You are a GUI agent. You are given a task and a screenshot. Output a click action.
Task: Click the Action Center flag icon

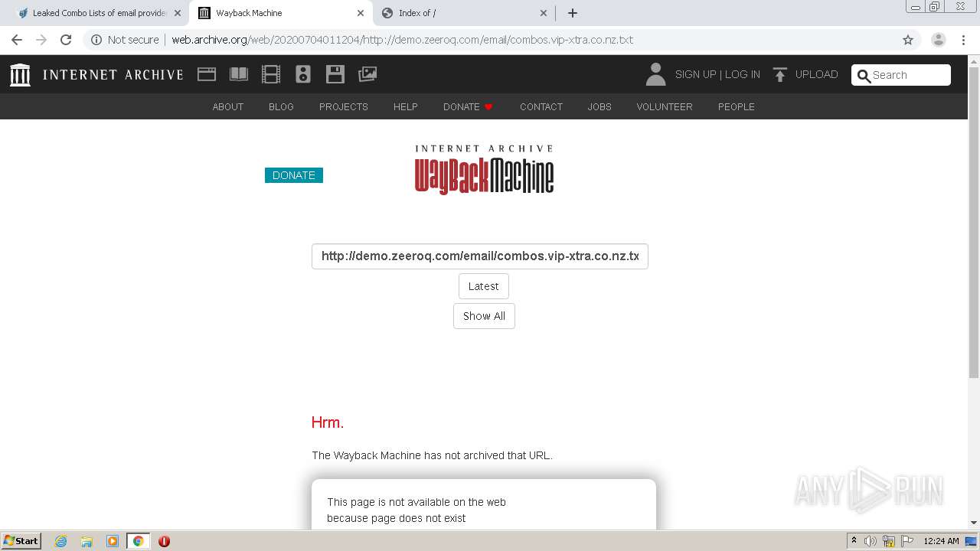pos(907,541)
